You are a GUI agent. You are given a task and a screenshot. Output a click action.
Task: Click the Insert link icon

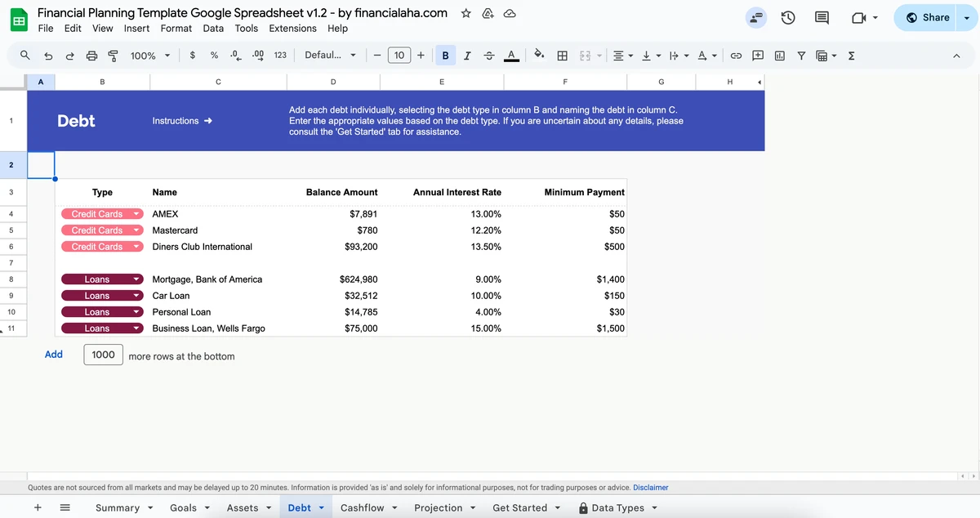736,56
